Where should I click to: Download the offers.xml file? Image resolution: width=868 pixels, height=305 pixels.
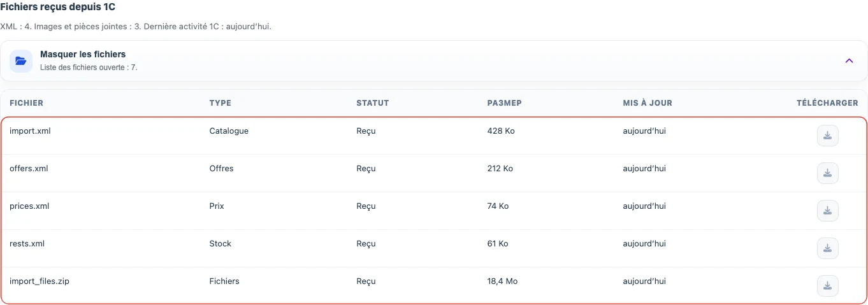827,173
